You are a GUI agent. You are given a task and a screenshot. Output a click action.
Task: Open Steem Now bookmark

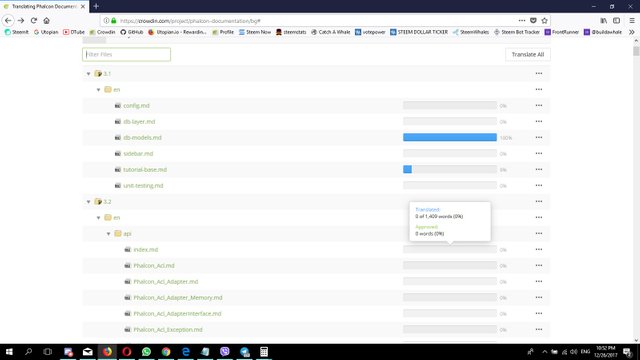click(x=255, y=32)
